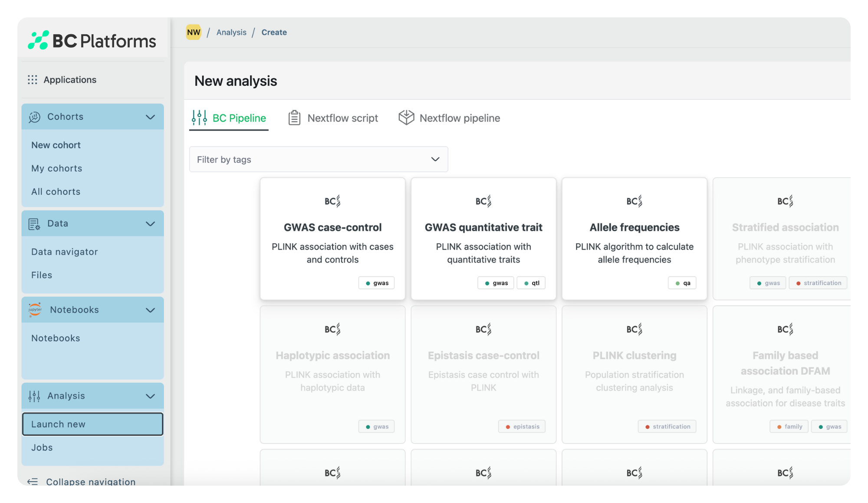Image resolution: width=868 pixels, height=503 pixels.
Task: Go to Analysis breadcrumb link
Action: [231, 32]
